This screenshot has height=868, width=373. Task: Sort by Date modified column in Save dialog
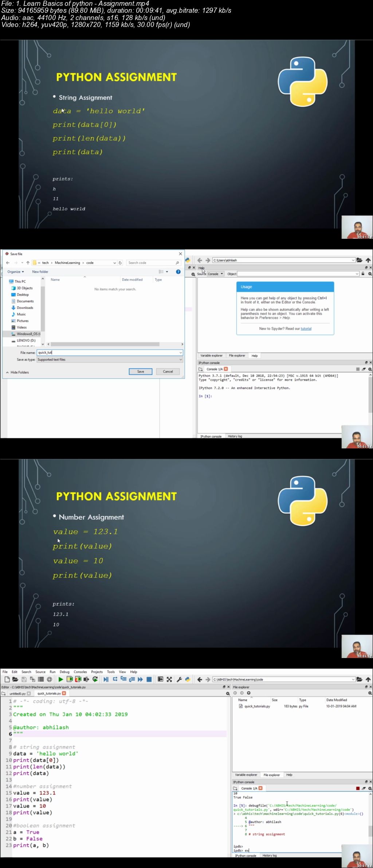point(136,280)
